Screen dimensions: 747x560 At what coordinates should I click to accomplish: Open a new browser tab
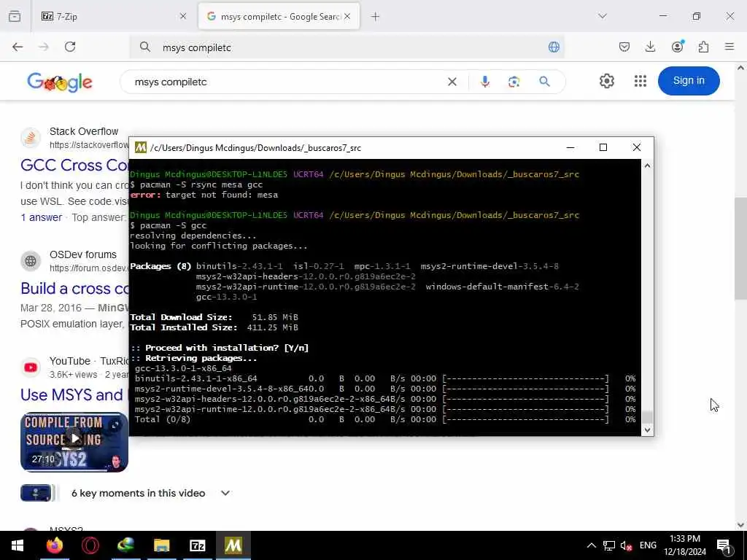pyautogui.click(x=376, y=16)
